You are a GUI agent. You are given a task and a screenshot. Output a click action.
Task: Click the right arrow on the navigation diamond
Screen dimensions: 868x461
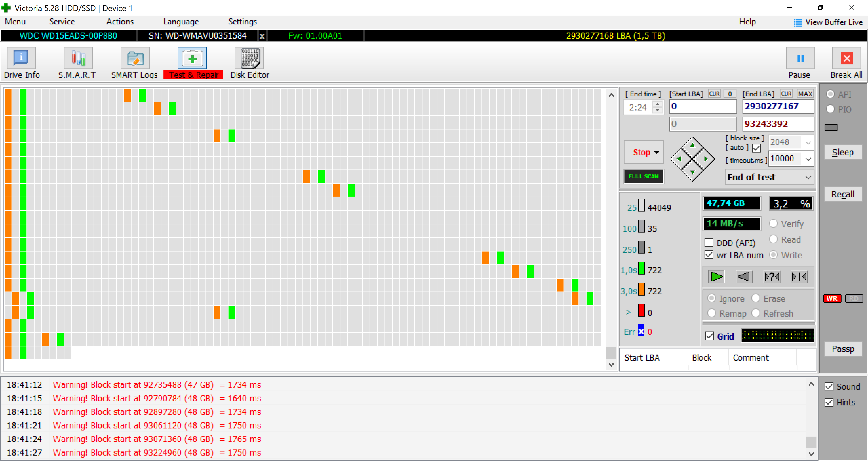point(706,159)
